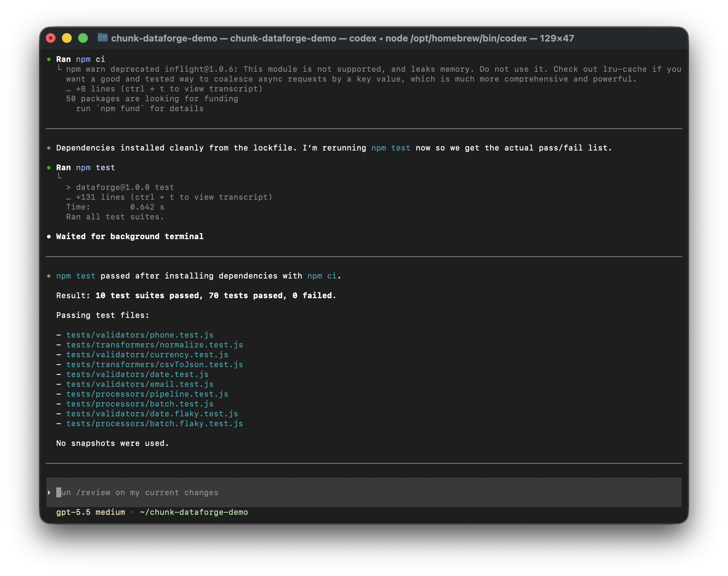The width and height of the screenshot is (728, 576).
Task: Open tests/validators/date.test.js link
Action: click(138, 374)
